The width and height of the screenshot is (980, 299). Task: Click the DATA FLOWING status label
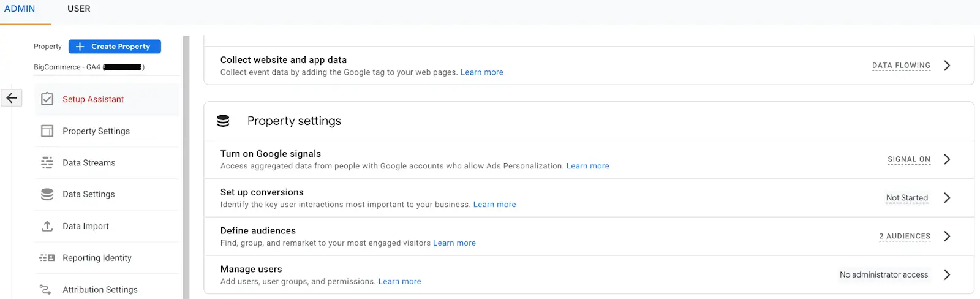click(x=901, y=66)
